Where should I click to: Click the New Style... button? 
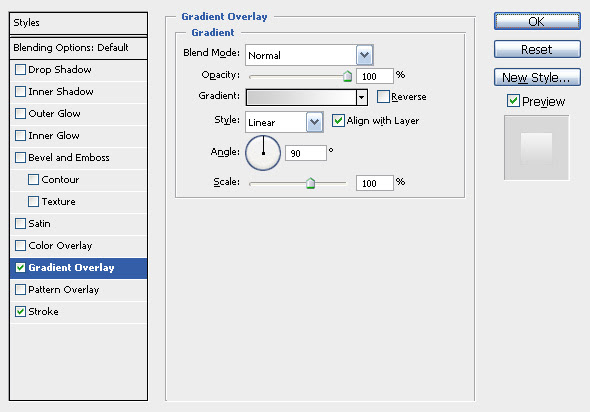tap(537, 78)
